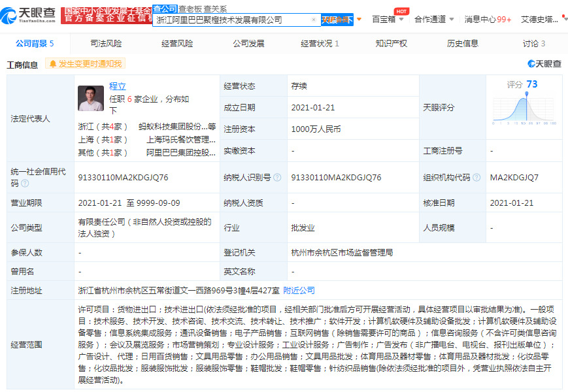Switch to 经营状况 tab
The height and width of the screenshot is (392, 568).
(x=320, y=44)
